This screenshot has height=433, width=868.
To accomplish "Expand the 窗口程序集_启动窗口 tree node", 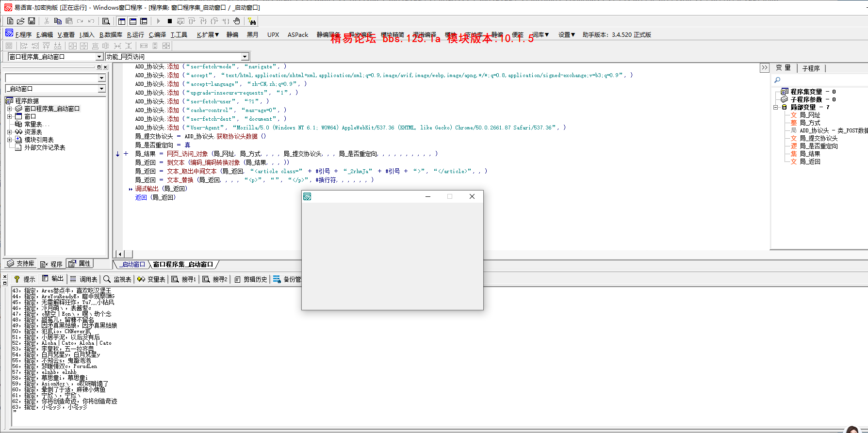I will 9,109.
